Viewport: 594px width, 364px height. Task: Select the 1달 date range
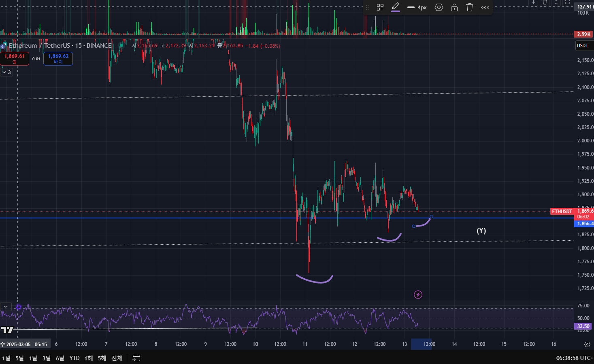(33, 358)
